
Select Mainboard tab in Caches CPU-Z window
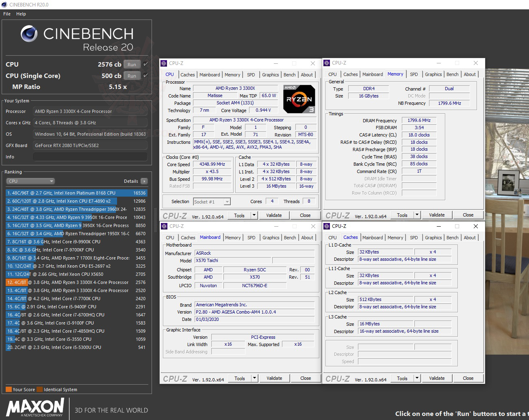tap(373, 238)
